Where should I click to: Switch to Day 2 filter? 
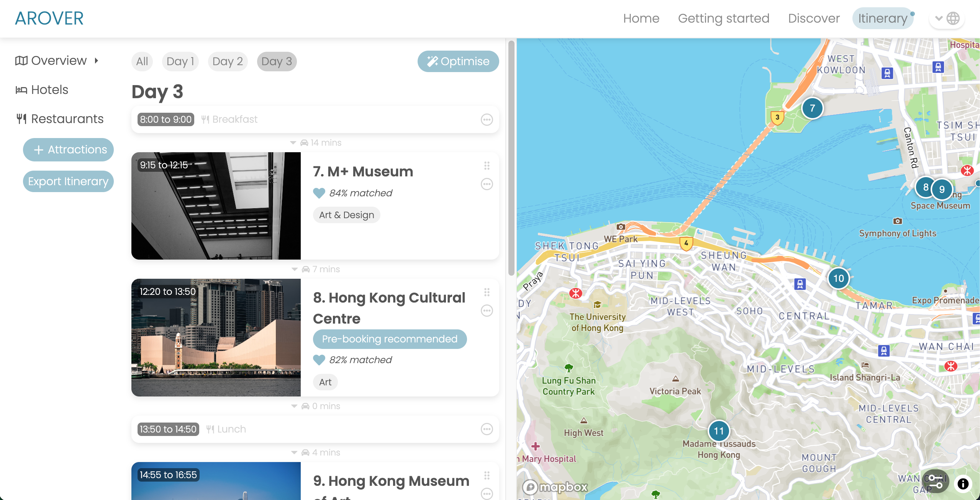228,61
